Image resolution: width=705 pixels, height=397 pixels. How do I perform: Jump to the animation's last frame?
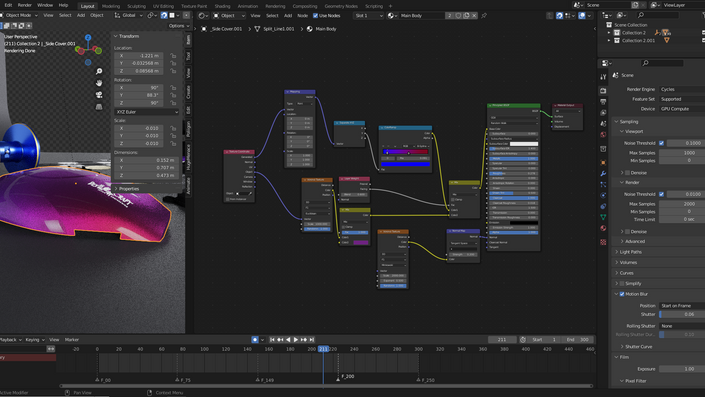312,340
